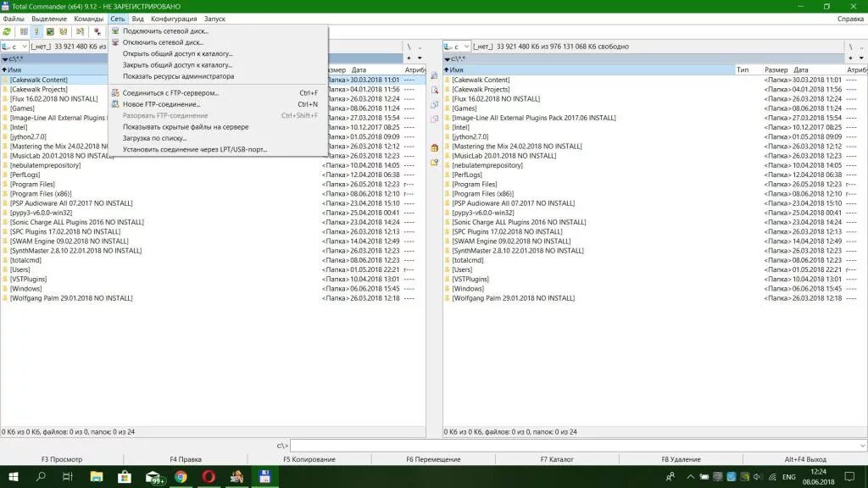Open right panel favorites star button
Screen dimensions: 868x488
point(851,58)
